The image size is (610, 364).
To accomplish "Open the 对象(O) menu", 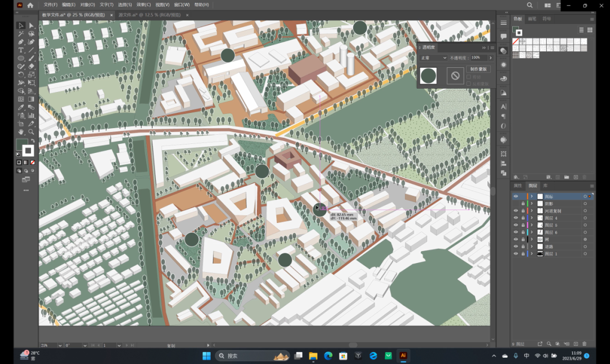I will [88, 5].
